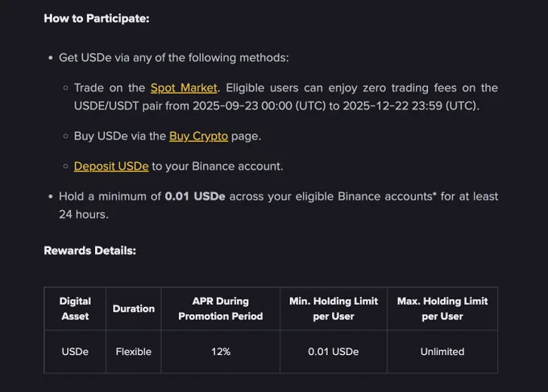The height and width of the screenshot is (392, 548).
Task: Click the Unlimited maximum holding cell
Action: (442, 352)
